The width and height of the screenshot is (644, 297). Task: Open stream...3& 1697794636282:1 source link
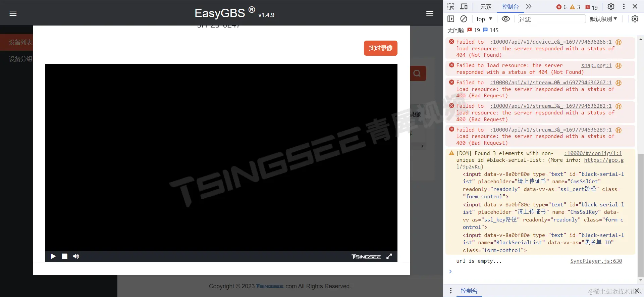551,106
